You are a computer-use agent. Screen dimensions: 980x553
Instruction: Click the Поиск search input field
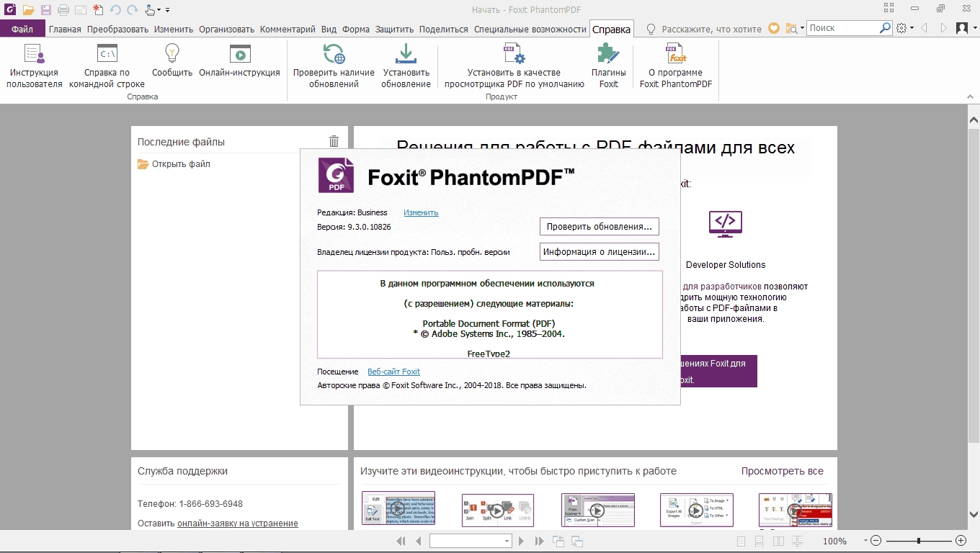(x=842, y=28)
